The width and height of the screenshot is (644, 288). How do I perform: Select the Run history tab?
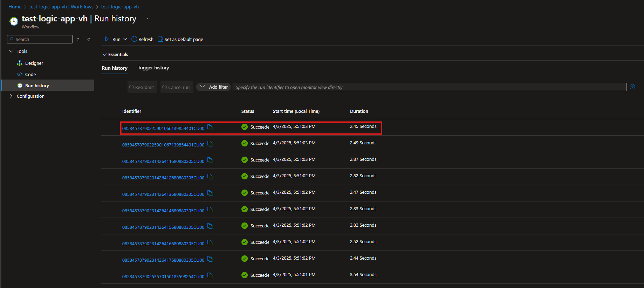click(x=115, y=68)
